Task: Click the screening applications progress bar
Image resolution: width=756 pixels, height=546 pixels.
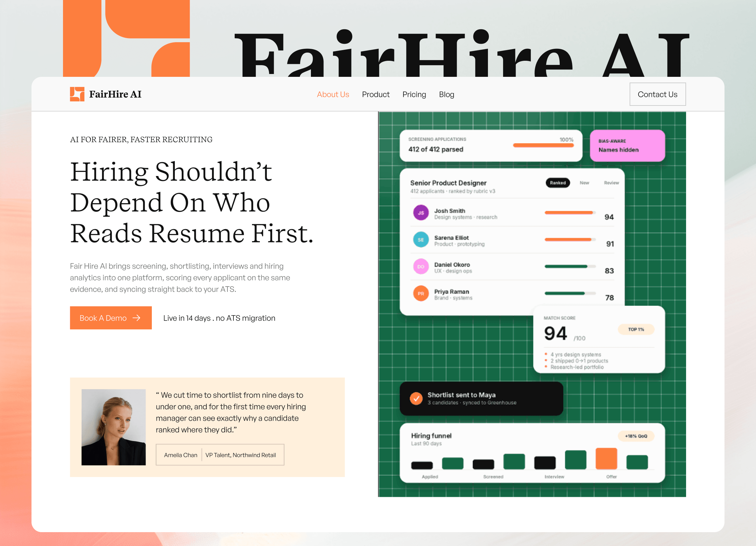Action: pos(543,145)
